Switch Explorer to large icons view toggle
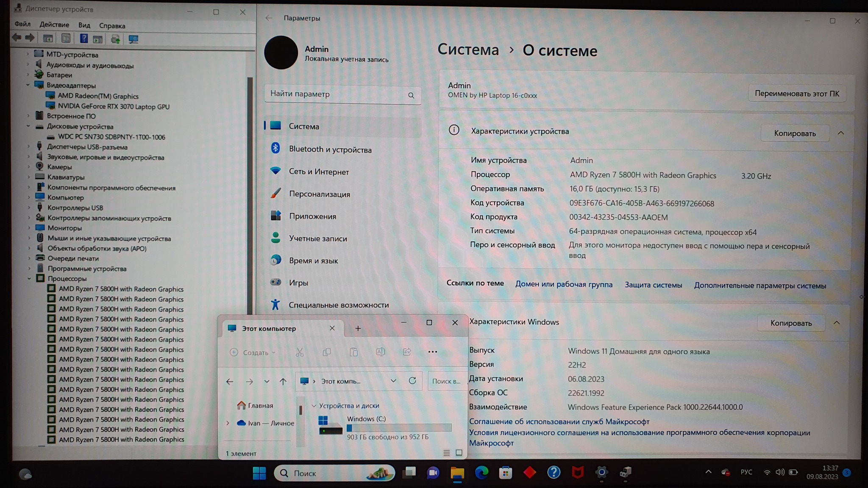The width and height of the screenshot is (868, 488). [459, 453]
